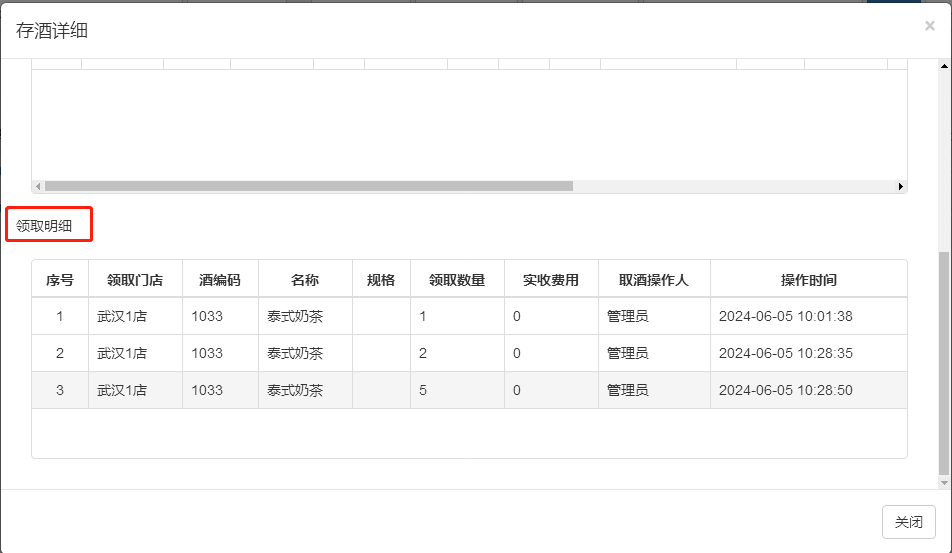Click the 取酒操作人 column header
This screenshot has width=952, height=553.
[654, 280]
